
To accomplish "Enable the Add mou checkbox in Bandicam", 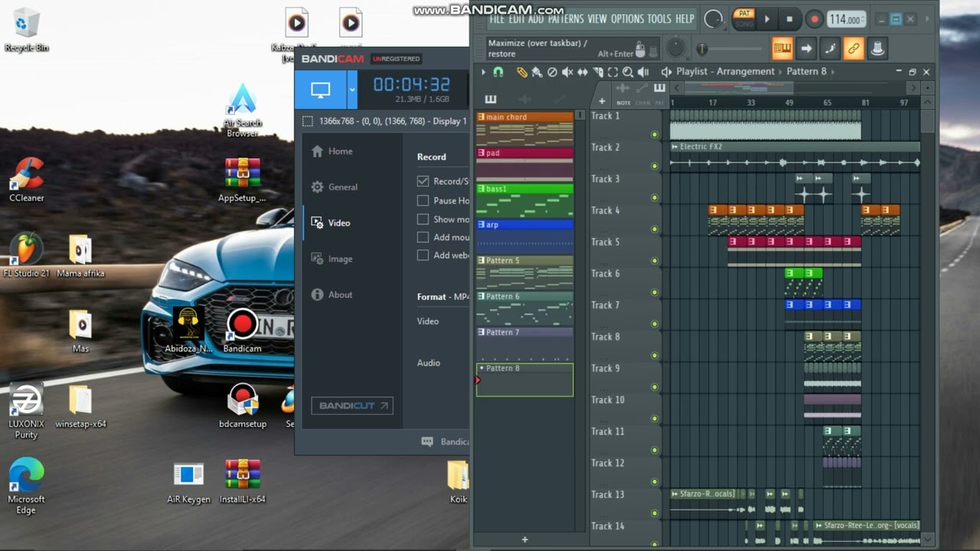I will [x=423, y=237].
